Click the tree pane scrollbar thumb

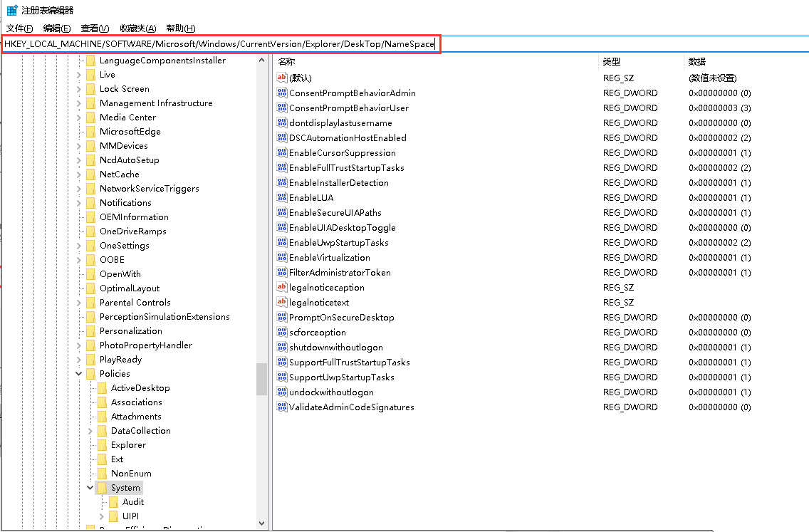coord(261,380)
